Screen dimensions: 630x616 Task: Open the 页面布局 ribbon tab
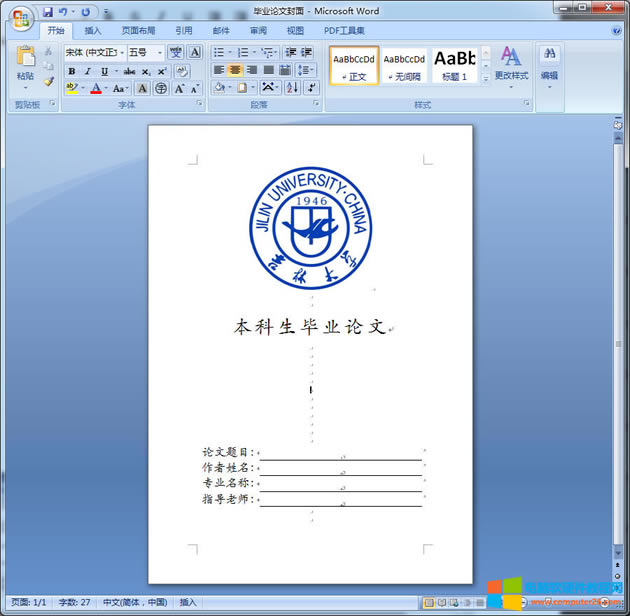click(x=138, y=30)
